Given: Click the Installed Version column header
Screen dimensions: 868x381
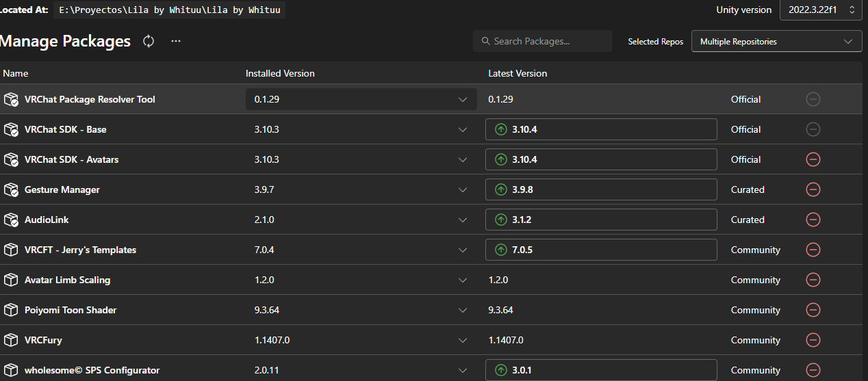Looking at the screenshot, I should (280, 73).
